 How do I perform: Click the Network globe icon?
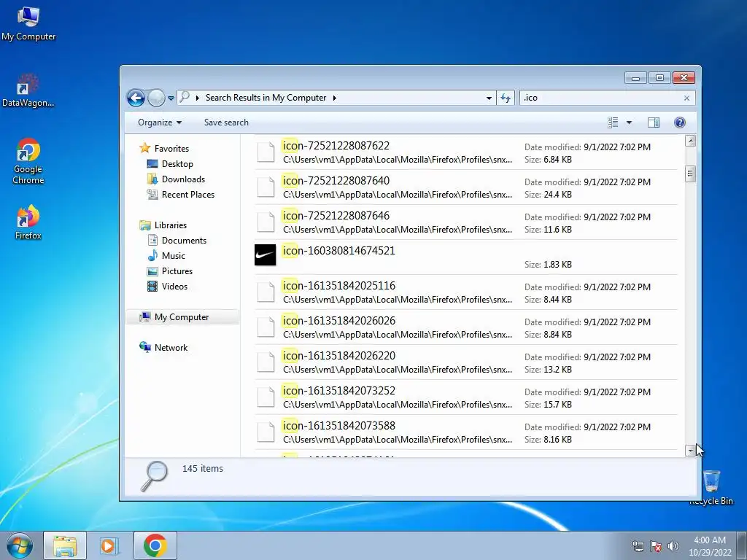[x=145, y=347]
